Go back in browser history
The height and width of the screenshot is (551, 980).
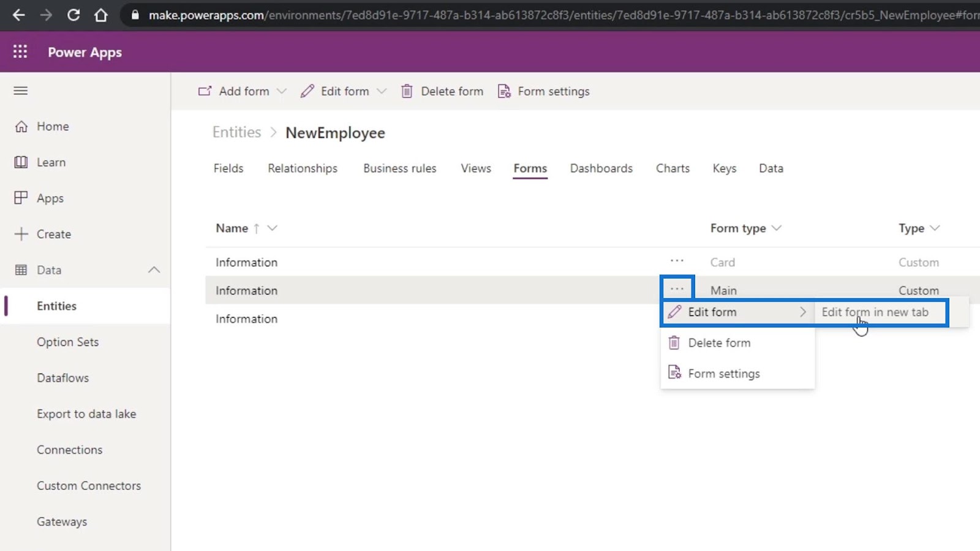click(19, 15)
